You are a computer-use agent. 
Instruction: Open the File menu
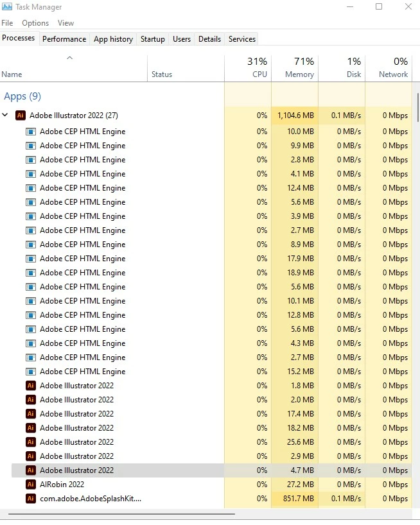tap(7, 22)
